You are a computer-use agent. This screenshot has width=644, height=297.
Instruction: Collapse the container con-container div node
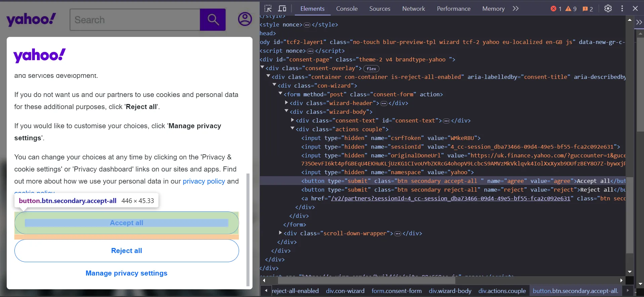(x=268, y=77)
